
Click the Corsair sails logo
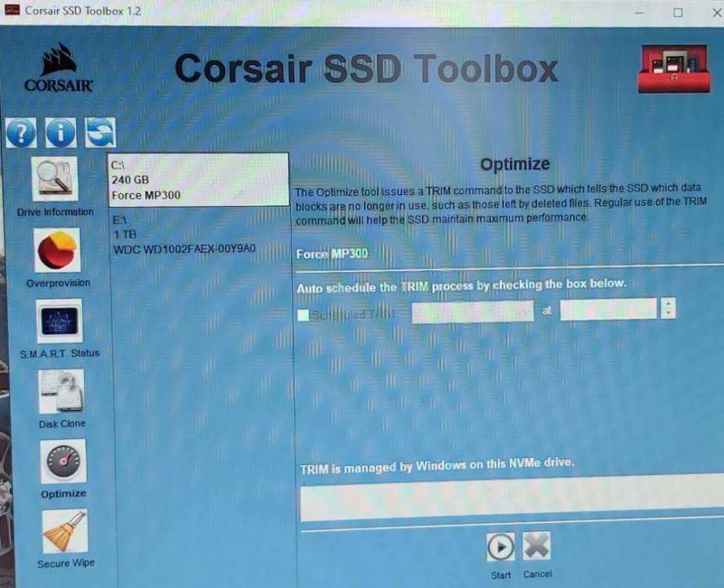(x=59, y=67)
